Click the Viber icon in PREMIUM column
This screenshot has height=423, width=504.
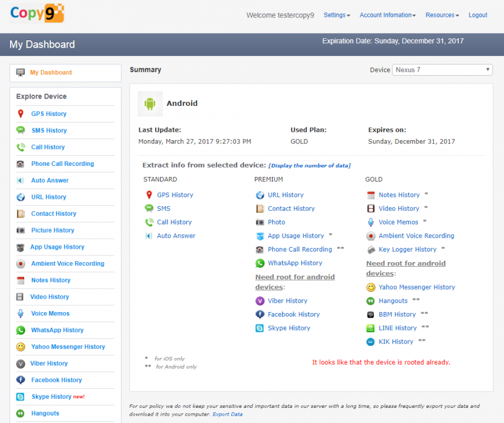point(260,301)
